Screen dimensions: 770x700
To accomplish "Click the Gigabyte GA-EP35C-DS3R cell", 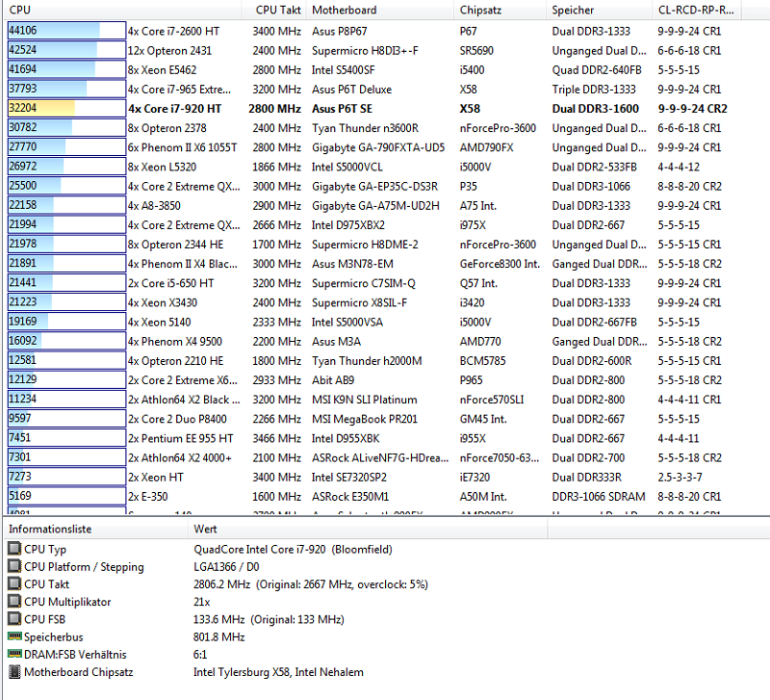I will click(x=374, y=186).
